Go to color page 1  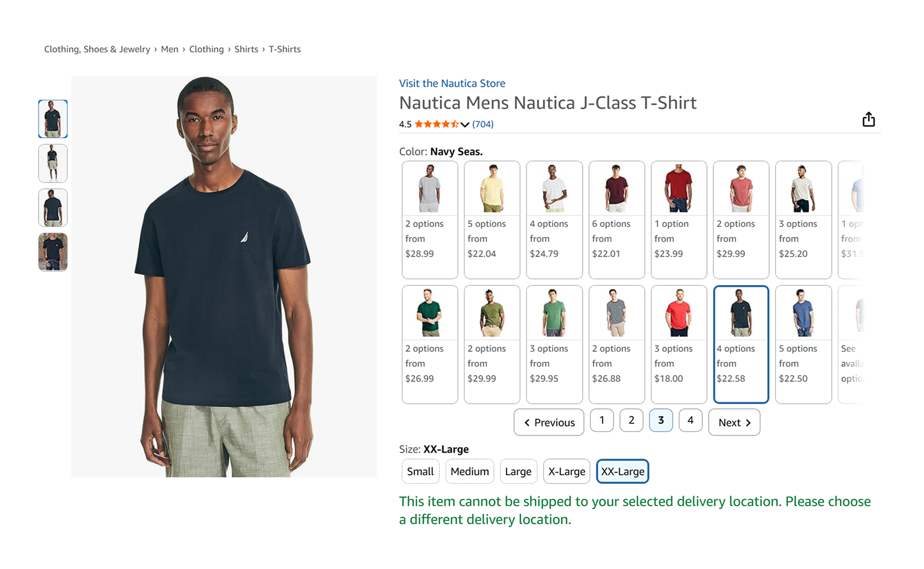pyautogui.click(x=602, y=420)
